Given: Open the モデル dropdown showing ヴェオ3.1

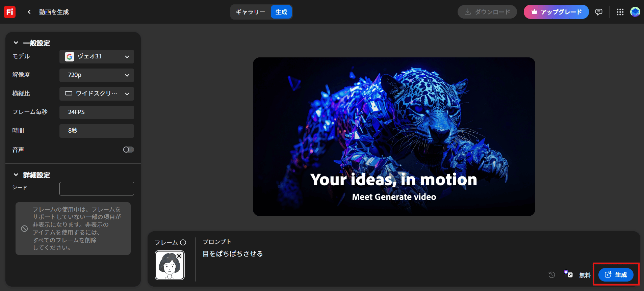Looking at the screenshot, I should tap(97, 57).
